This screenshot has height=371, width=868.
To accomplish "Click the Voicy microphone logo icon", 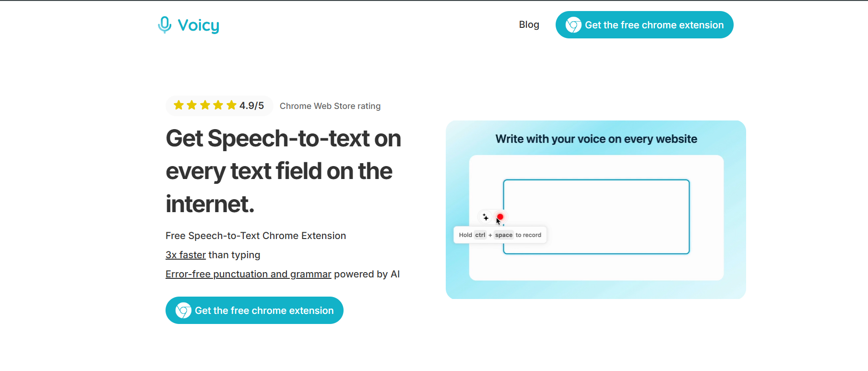I will click(165, 24).
